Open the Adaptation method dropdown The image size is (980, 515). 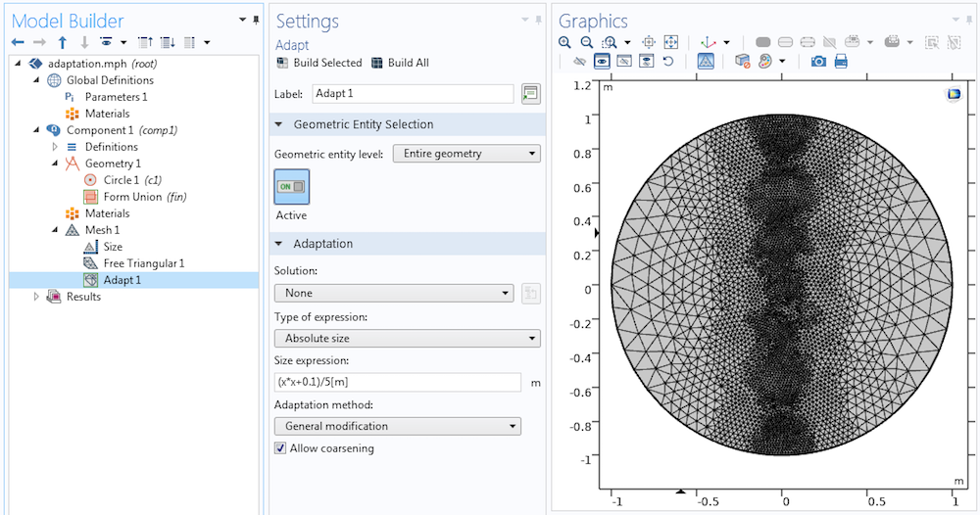coord(397,426)
